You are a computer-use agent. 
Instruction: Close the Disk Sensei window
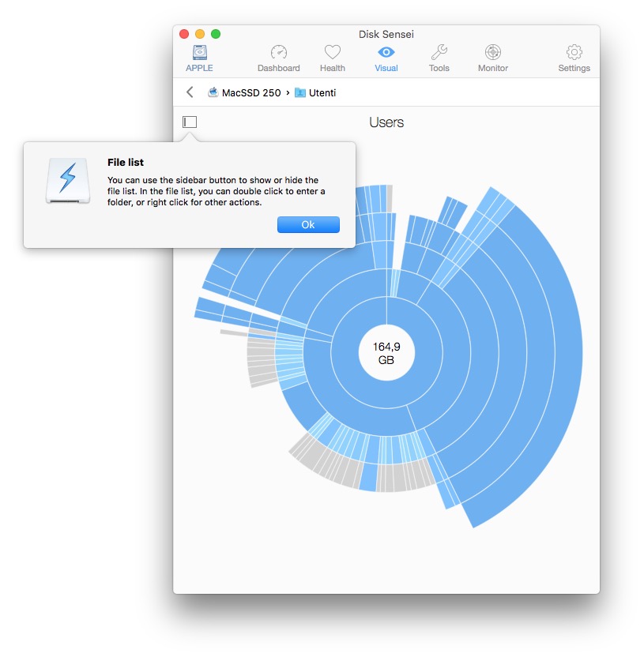tap(184, 34)
